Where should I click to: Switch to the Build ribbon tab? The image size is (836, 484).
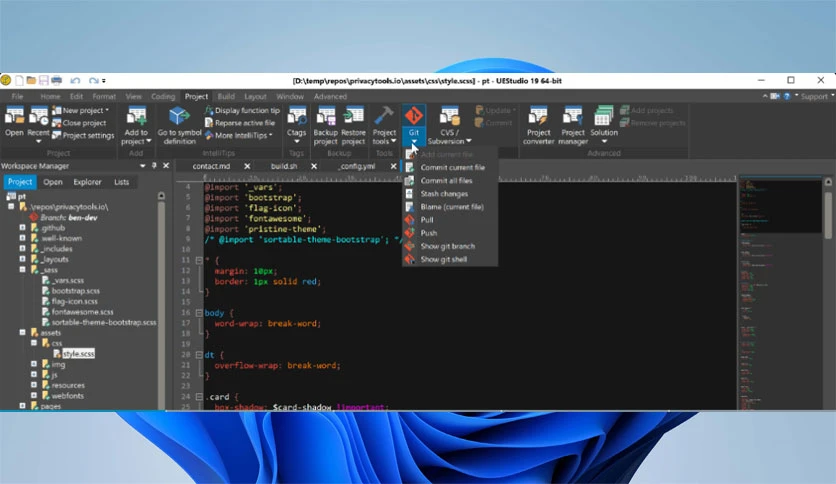[226, 96]
